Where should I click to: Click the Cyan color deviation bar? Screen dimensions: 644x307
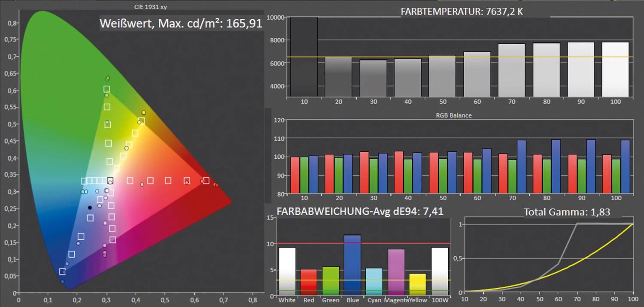click(x=374, y=280)
